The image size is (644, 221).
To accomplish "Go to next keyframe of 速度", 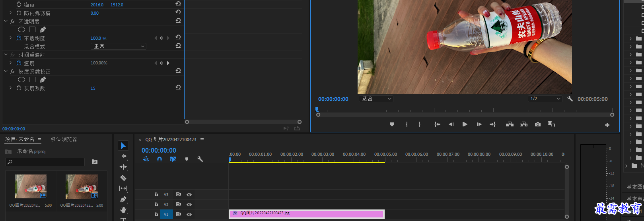I will 168,63.
